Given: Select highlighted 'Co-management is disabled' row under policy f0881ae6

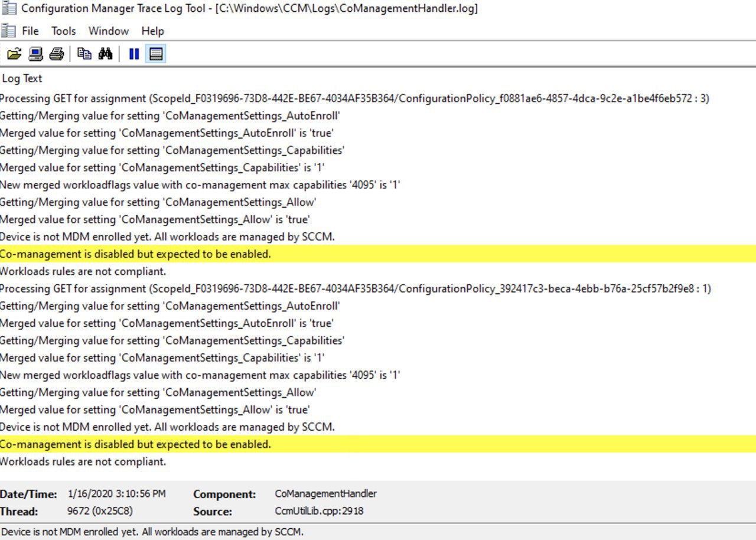Looking at the screenshot, I should [378, 254].
